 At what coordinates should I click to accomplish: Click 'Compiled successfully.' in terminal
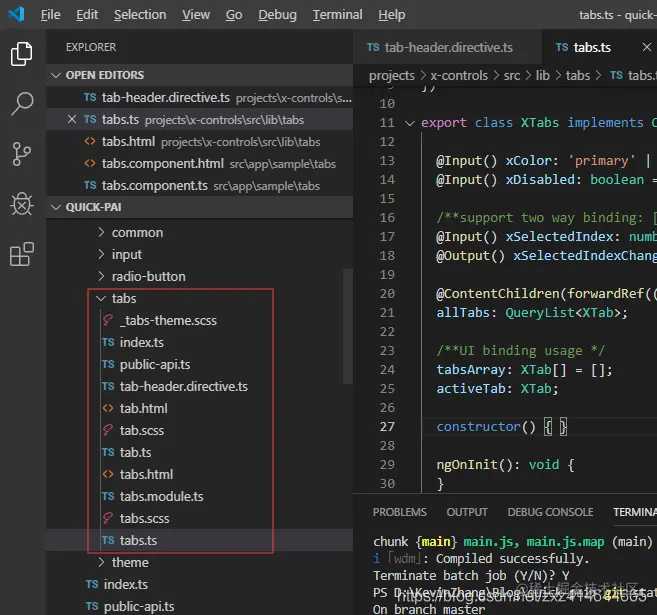point(512,559)
